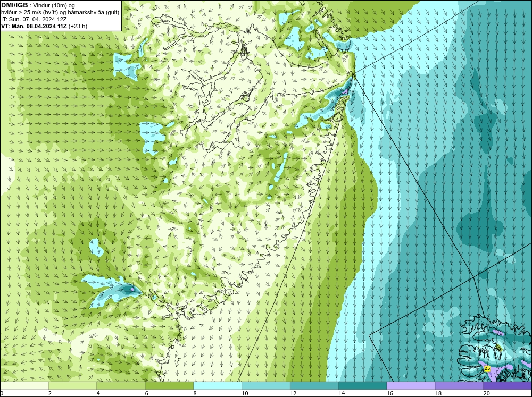Click the 'hviður > 25 m/s' description line

60,13
